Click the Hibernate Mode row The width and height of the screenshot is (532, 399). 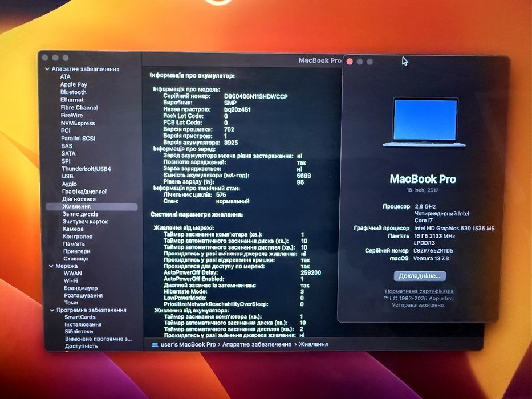tap(234, 292)
